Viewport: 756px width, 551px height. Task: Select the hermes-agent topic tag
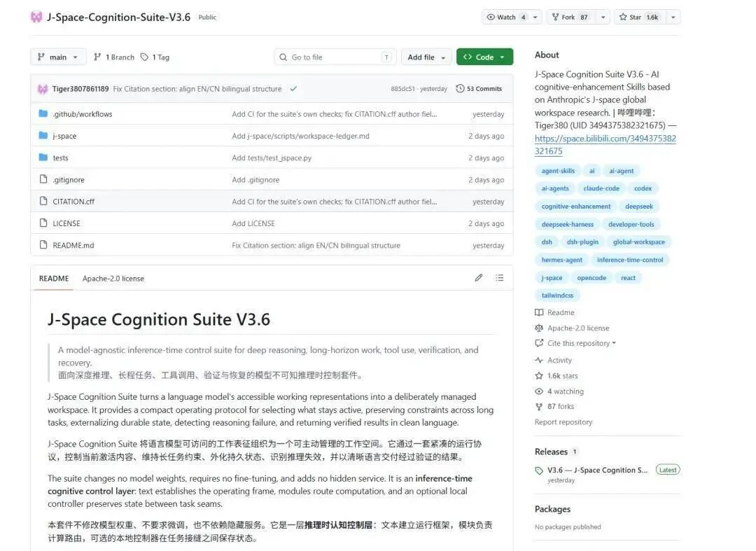point(561,260)
